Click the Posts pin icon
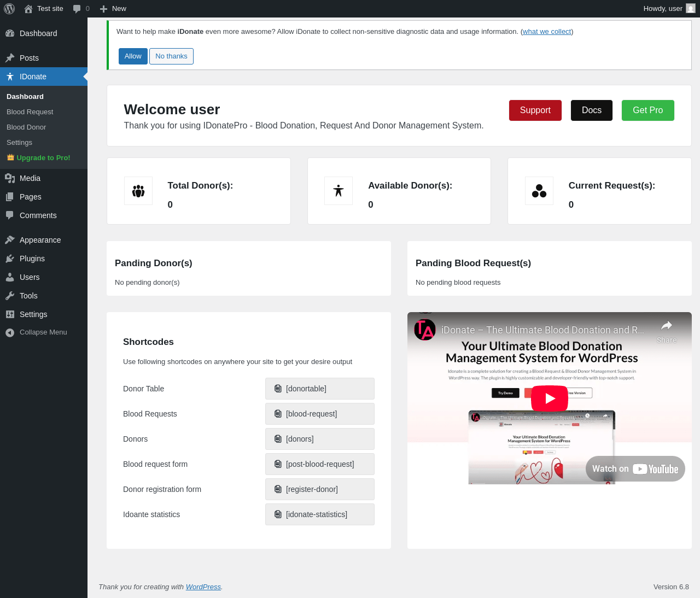The image size is (700, 598). tap(10, 58)
